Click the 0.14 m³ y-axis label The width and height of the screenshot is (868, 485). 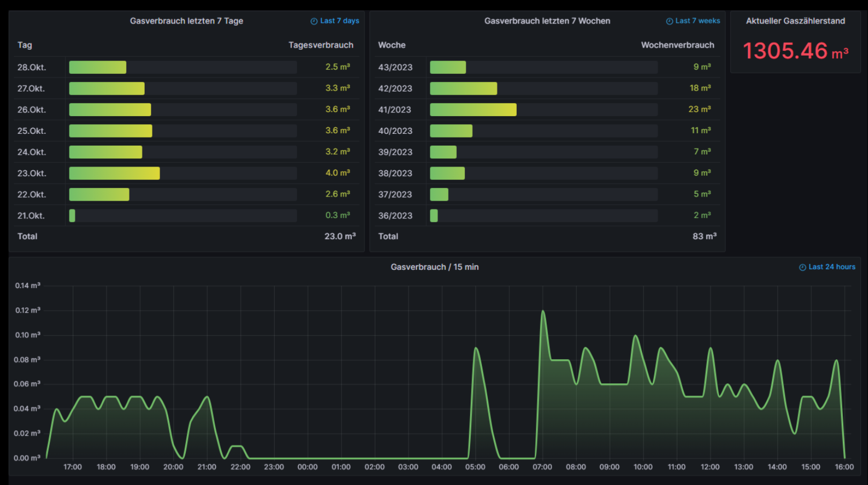pos(27,286)
